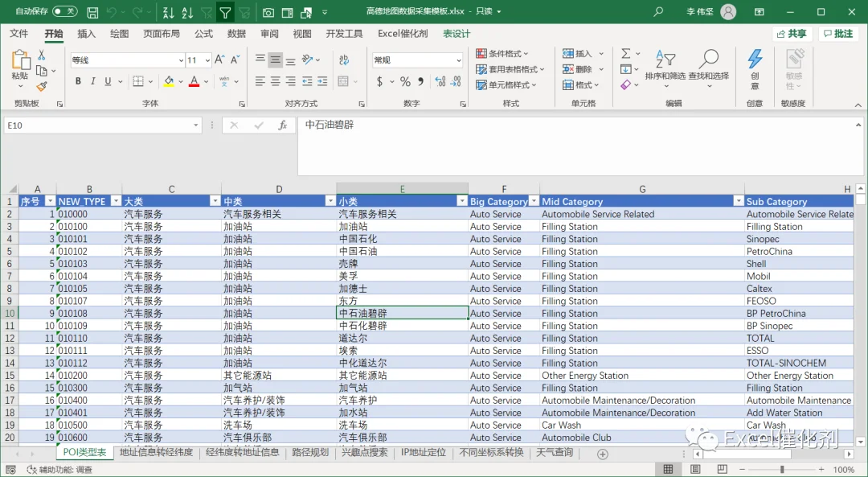Click the sort ascending icon in quick access toolbar
Viewport: 868px width, 477px height.
169,12
